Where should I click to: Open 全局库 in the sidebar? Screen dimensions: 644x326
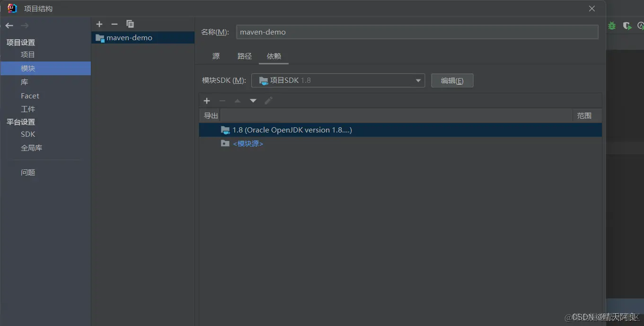[31, 148]
